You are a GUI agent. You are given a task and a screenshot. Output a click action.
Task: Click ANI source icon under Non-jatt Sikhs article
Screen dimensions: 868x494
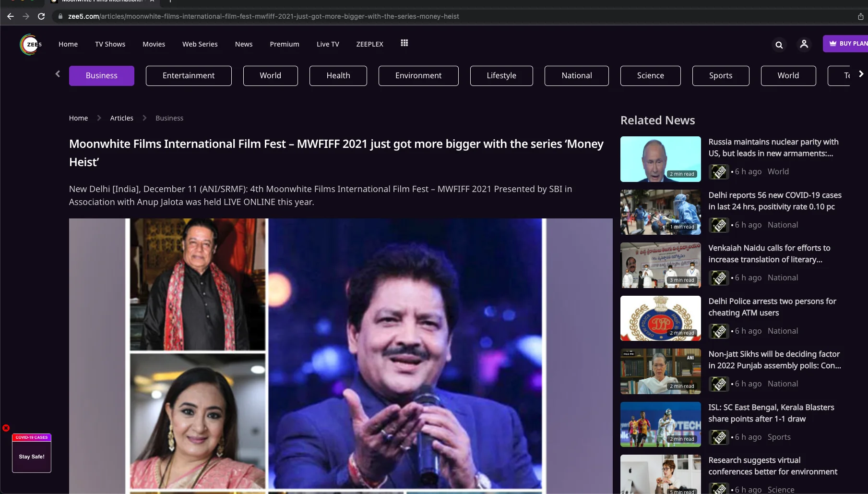coord(719,384)
